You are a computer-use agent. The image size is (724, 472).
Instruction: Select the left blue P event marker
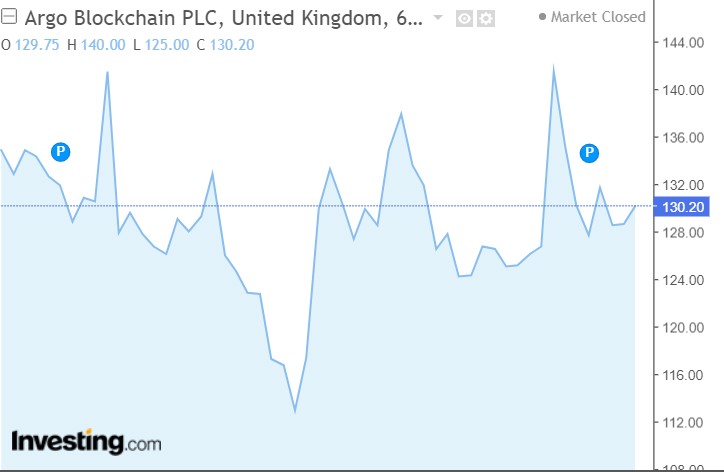pyautogui.click(x=60, y=151)
